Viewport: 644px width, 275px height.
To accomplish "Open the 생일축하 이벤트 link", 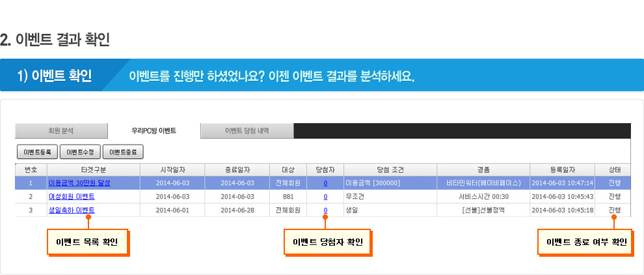I will pyautogui.click(x=72, y=210).
